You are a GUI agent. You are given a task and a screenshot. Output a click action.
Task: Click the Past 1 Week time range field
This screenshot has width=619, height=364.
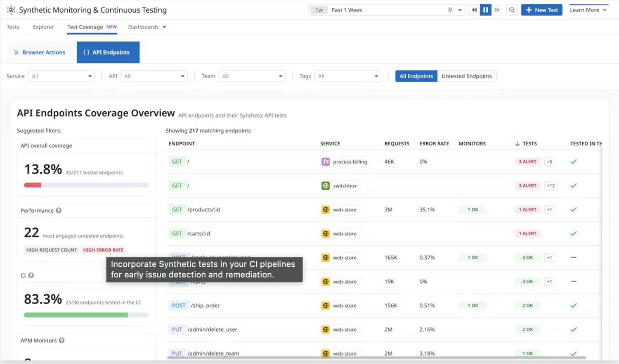387,10
